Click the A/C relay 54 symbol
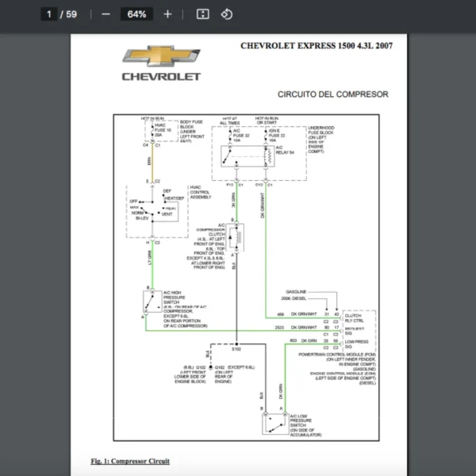Image resolution: width=476 pixels, height=476 pixels. click(248, 156)
